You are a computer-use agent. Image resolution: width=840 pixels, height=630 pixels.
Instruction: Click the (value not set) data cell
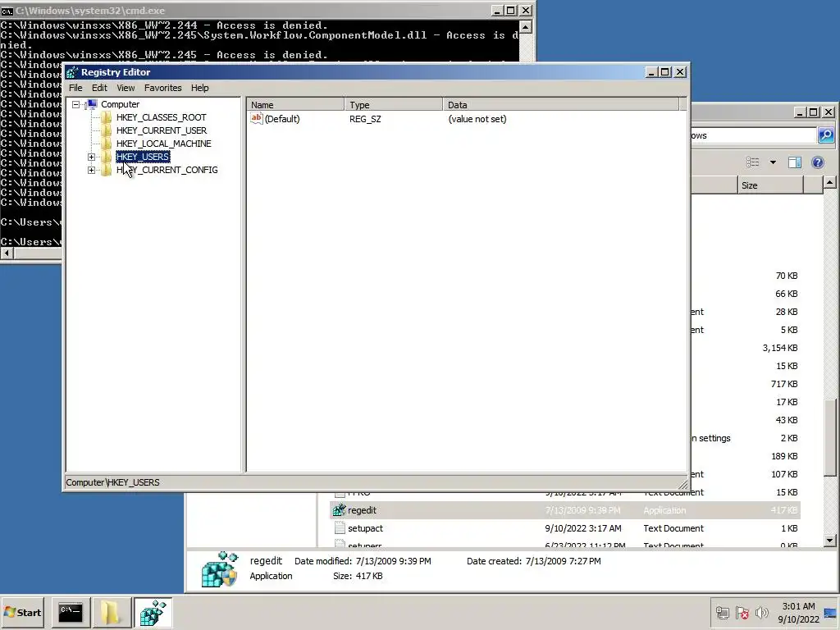[477, 119]
